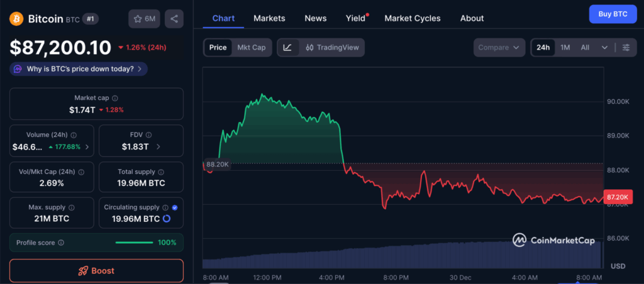Switch to Market Cycles tab
The image size is (644, 284).
click(413, 18)
